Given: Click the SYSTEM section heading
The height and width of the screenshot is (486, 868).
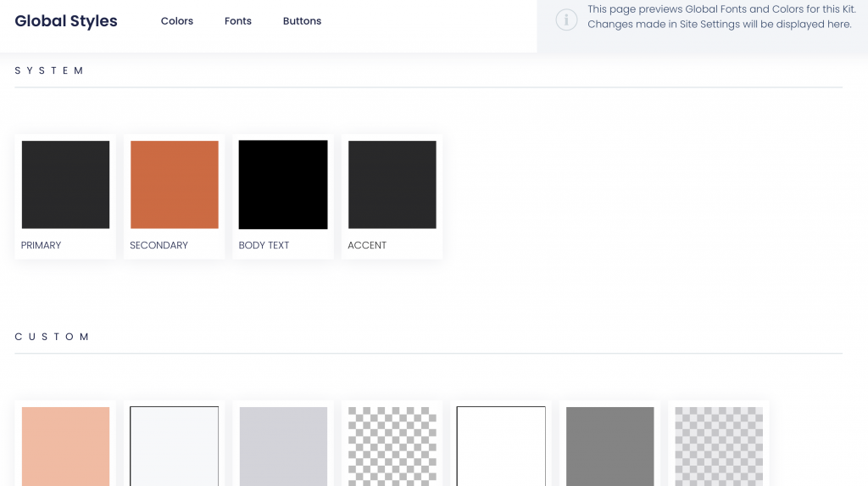Looking at the screenshot, I should pos(48,71).
